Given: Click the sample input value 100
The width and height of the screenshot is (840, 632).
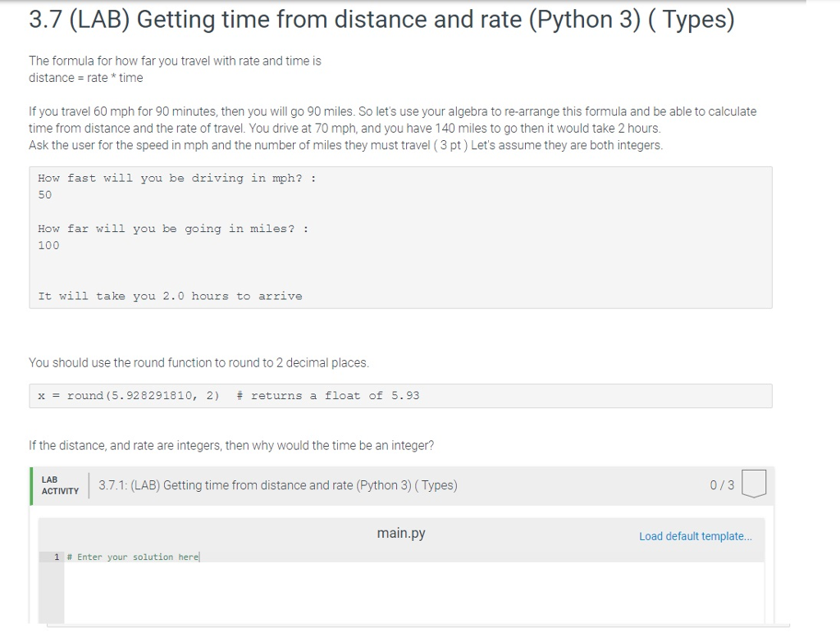Looking at the screenshot, I should click(x=49, y=245).
